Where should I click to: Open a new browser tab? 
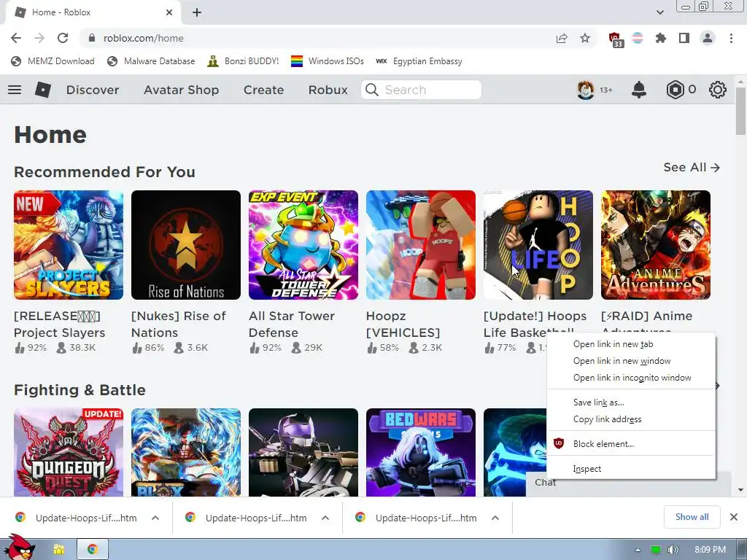pos(197,12)
